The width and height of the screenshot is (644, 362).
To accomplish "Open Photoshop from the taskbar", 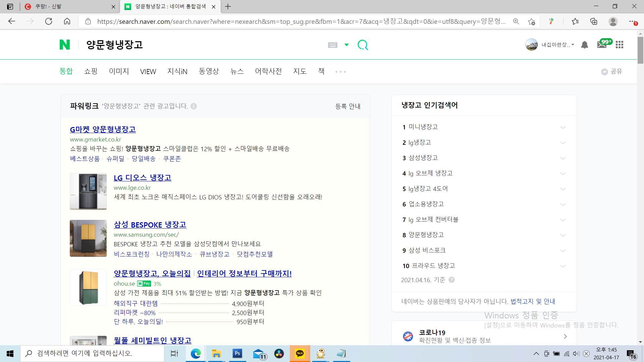I will 237,354.
